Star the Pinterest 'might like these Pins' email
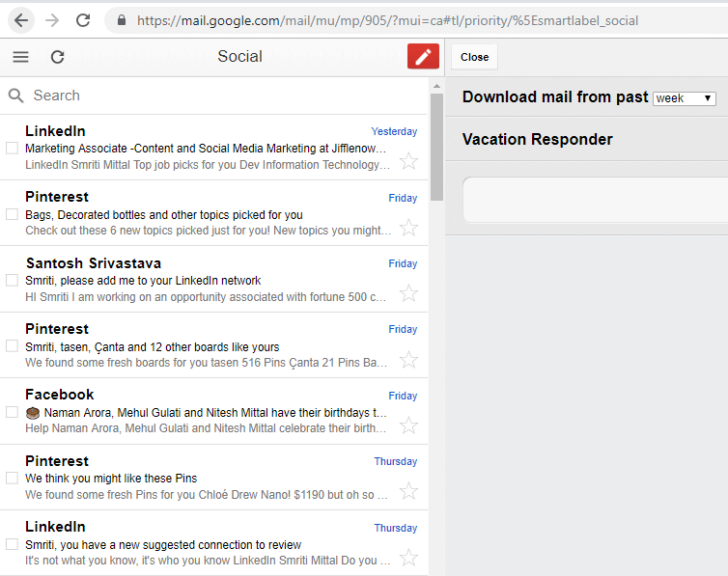This screenshot has width=728, height=576. [408, 491]
